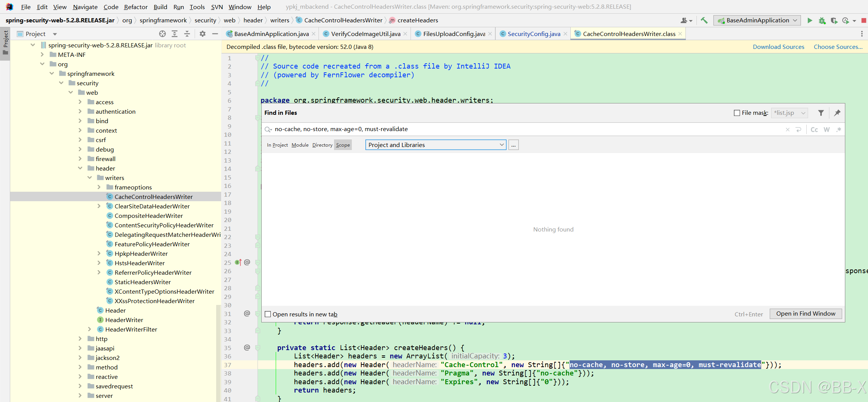Hide the Project tool window
The image size is (868, 402).
(215, 34)
